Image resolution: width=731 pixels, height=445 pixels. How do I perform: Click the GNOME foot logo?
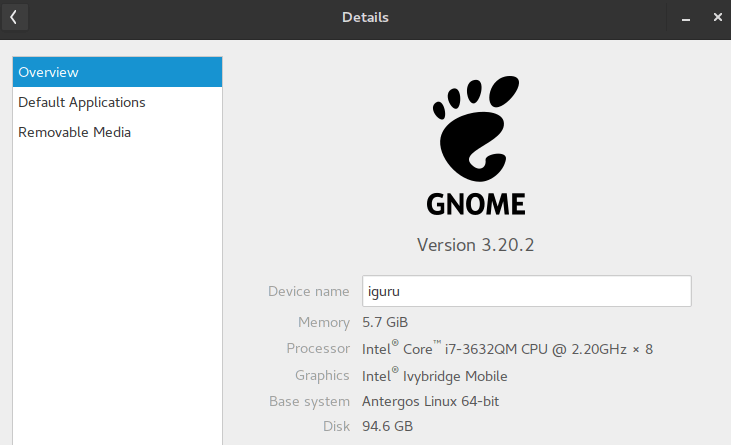(476, 129)
